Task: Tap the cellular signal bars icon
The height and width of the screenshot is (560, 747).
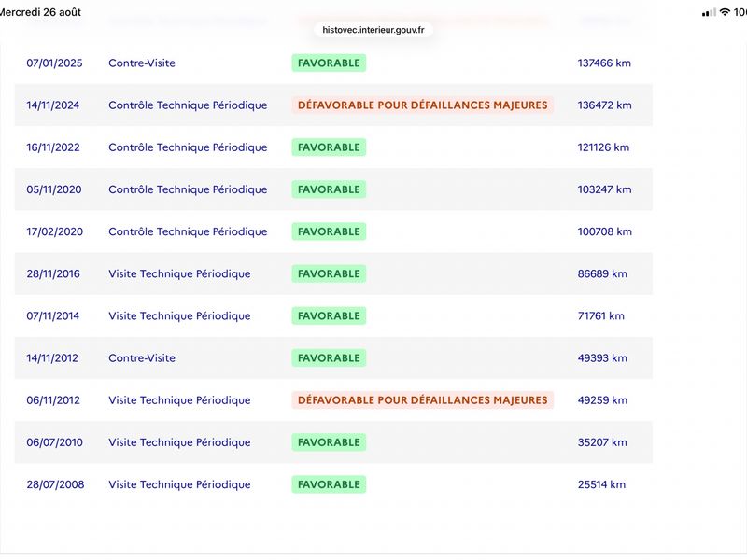Action: click(x=709, y=12)
